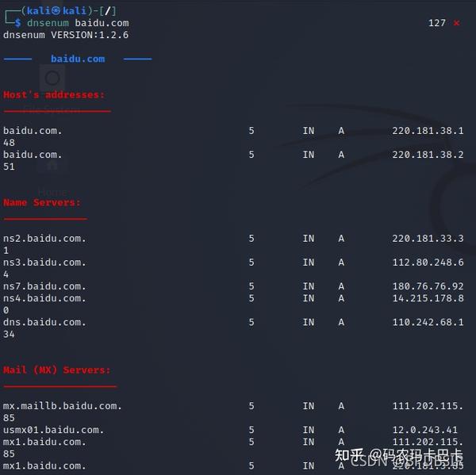Click the kali㉿kali prompt user text
Image resolution: width=476 pixels, height=475 pixels.
point(56,11)
